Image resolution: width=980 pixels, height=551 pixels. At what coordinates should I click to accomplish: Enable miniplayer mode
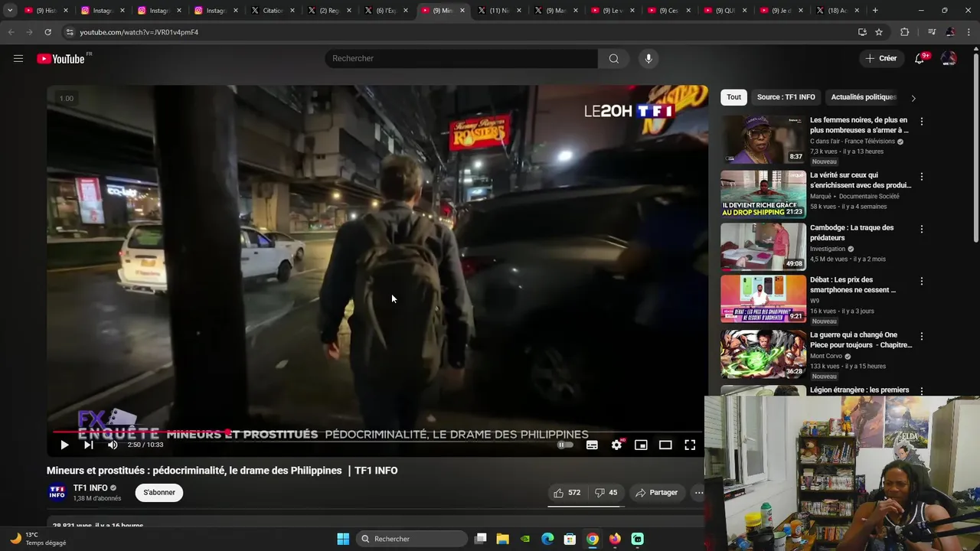(x=641, y=445)
